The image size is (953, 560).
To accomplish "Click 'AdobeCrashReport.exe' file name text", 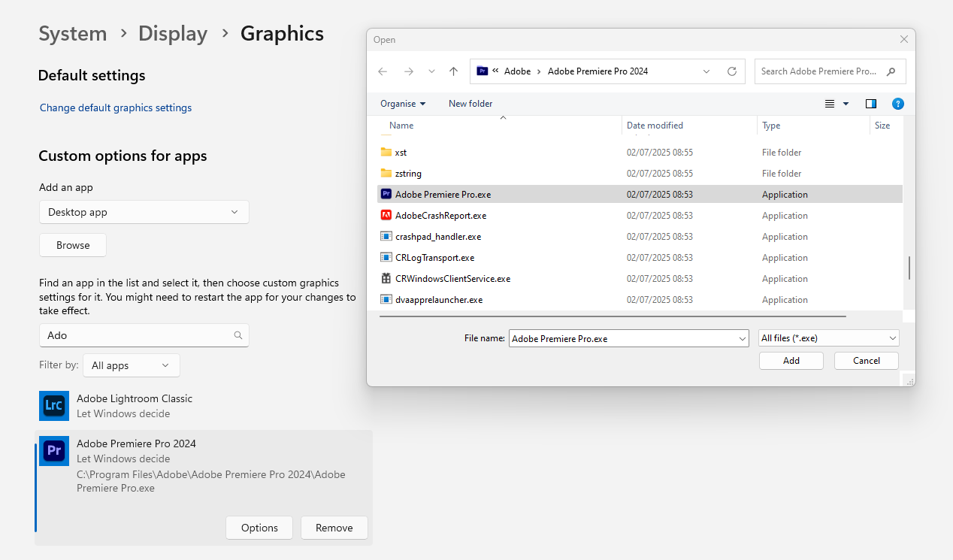I will pos(440,216).
